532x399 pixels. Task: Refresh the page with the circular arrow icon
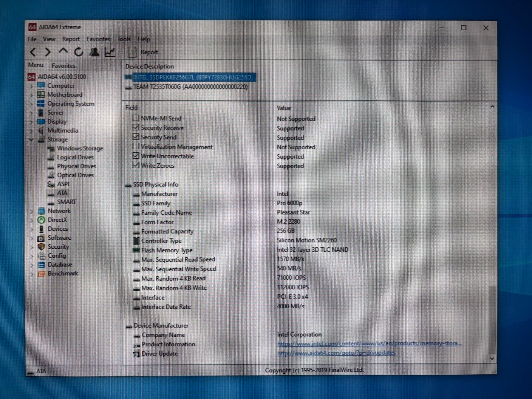tap(79, 52)
